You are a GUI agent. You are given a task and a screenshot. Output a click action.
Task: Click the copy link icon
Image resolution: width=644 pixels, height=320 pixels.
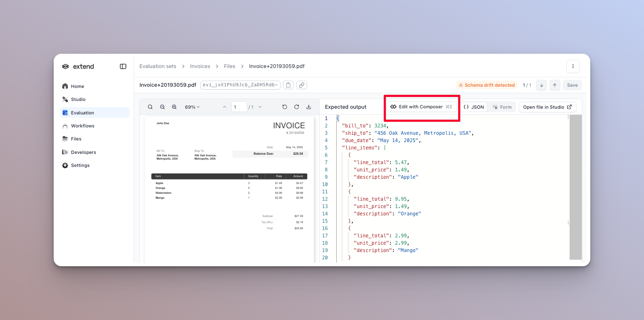(301, 85)
